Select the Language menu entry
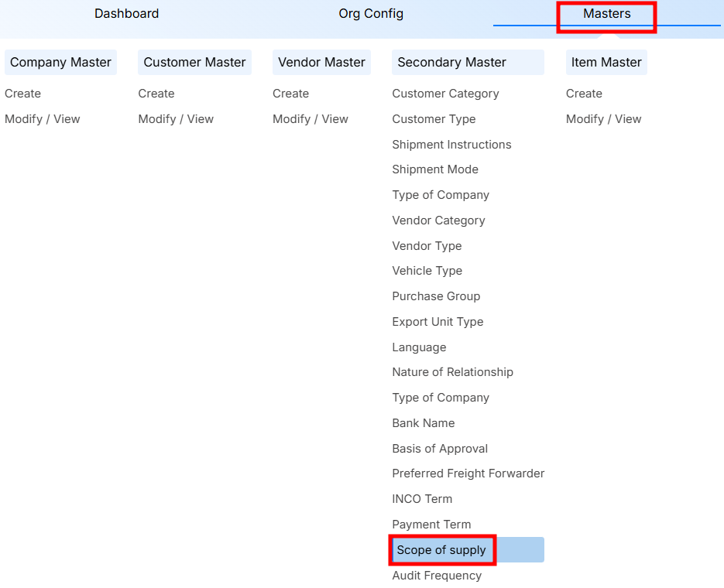The height and width of the screenshot is (588, 724). click(419, 347)
